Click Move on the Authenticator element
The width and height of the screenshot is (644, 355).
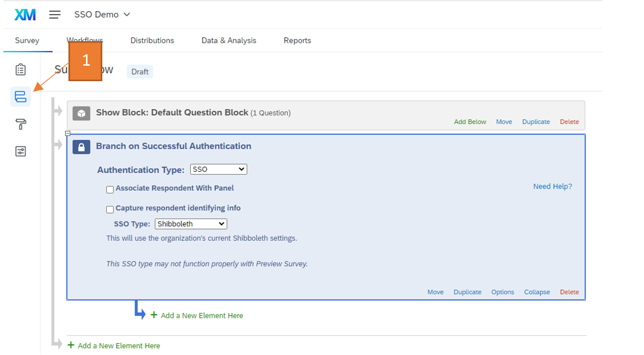tap(436, 292)
